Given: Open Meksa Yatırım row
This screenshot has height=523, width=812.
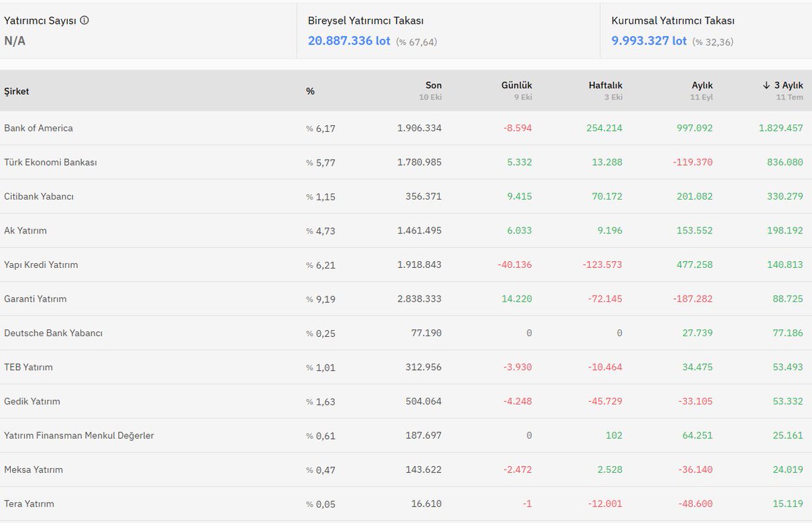Looking at the screenshot, I should coord(406,470).
